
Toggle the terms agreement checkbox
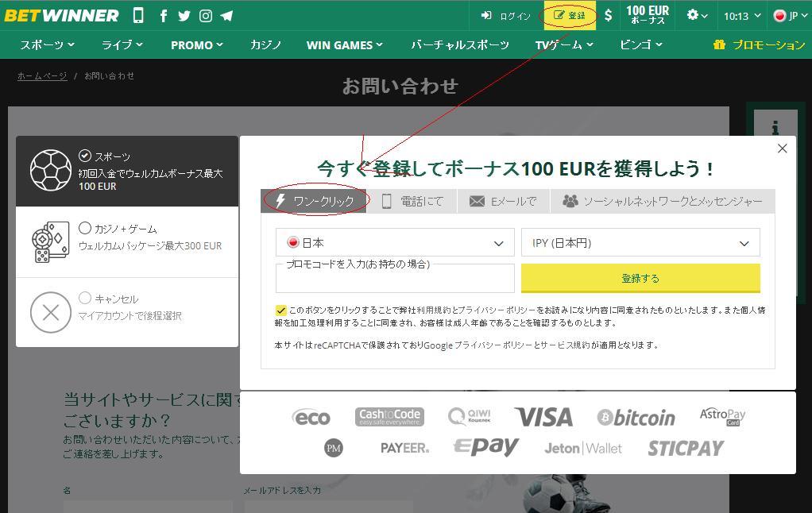(280, 310)
